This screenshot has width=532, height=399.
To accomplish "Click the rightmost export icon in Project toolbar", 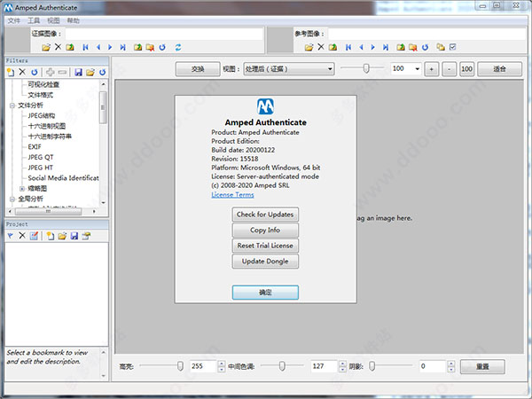I will [86, 236].
